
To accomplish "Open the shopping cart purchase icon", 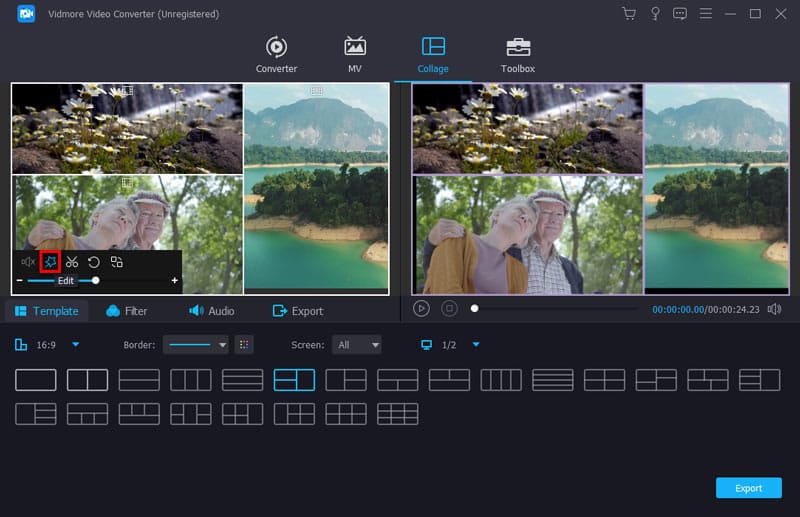I will (x=628, y=14).
